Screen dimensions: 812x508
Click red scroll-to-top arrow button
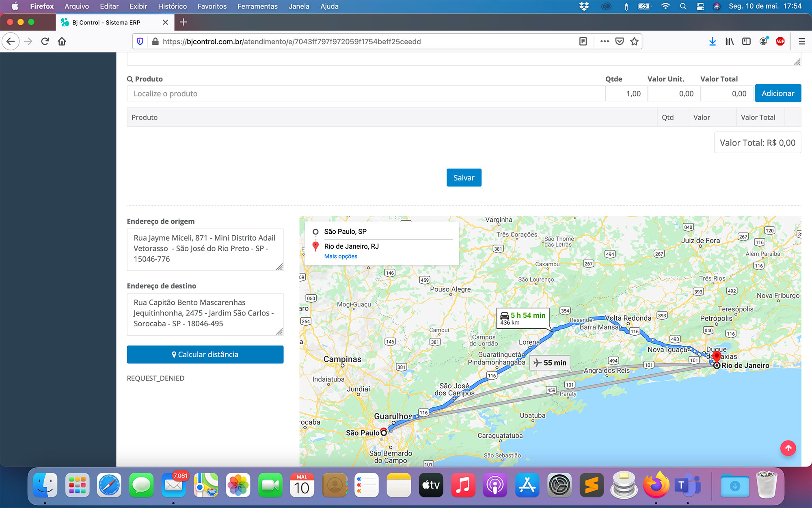pos(788,448)
